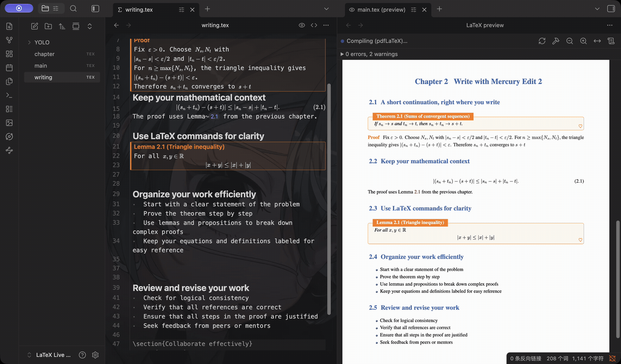Select the writing TEX file
The height and width of the screenshot is (364, 621).
coord(62,77)
